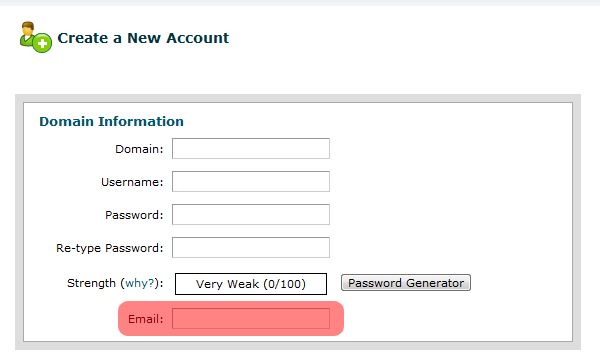The height and width of the screenshot is (364, 600).
Task: Click the "Domain Information" section heading
Action: click(111, 121)
